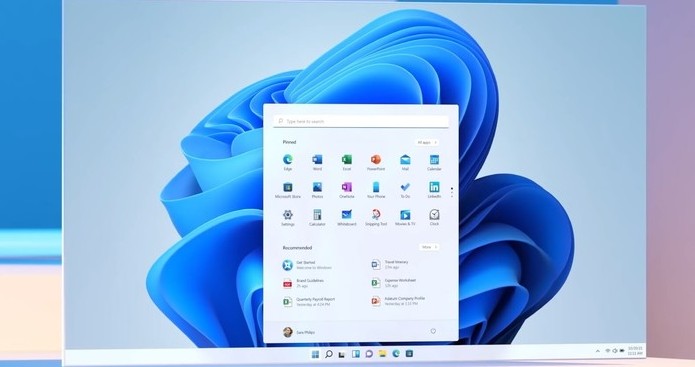Open the pinned Edge app in Start menu
This screenshot has width=695, height=367.
[x=288, y=162]
